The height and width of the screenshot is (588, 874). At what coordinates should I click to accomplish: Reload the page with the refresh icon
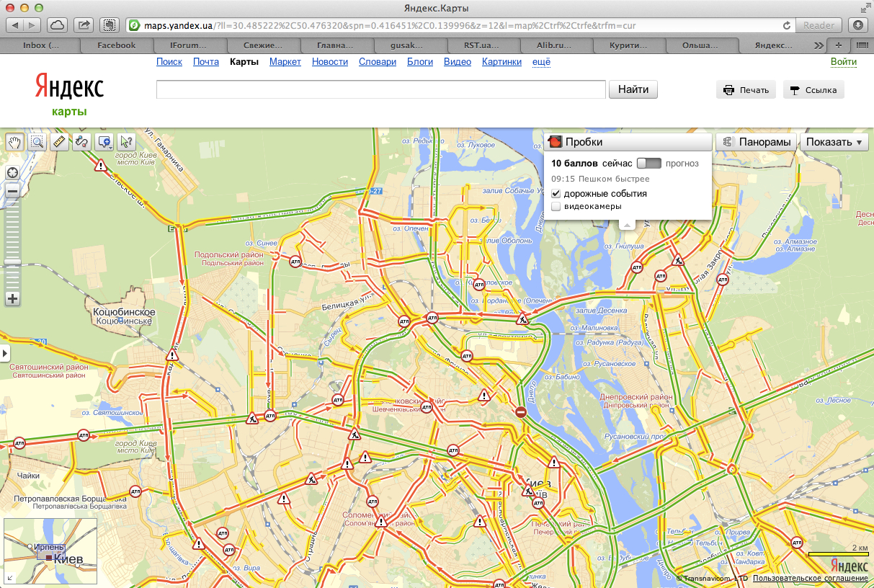pos(787,25)
